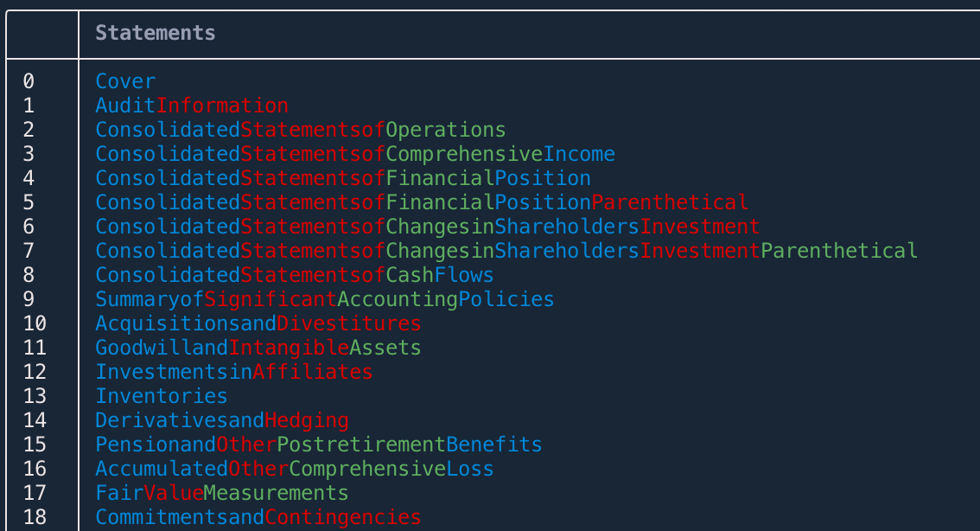Click ConsolidatedStatementsofOperations
The width and height of the screenshot is (980, 531).
(298, 129)
